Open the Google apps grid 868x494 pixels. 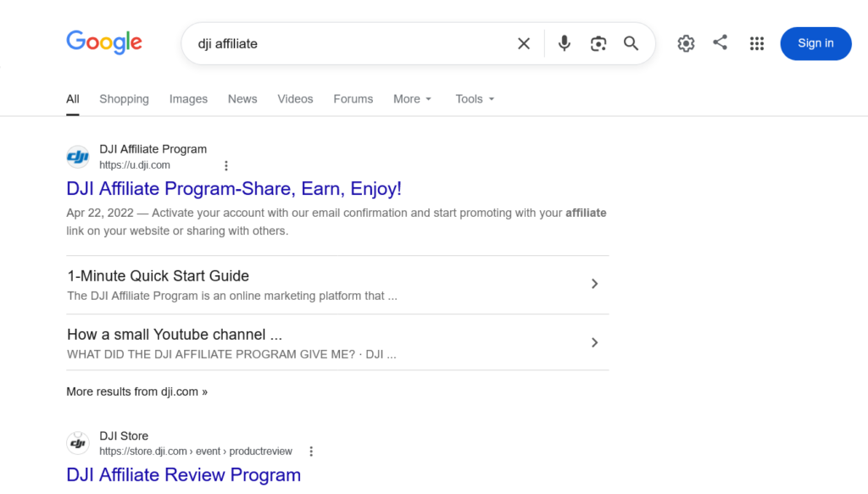pos(757,44)
